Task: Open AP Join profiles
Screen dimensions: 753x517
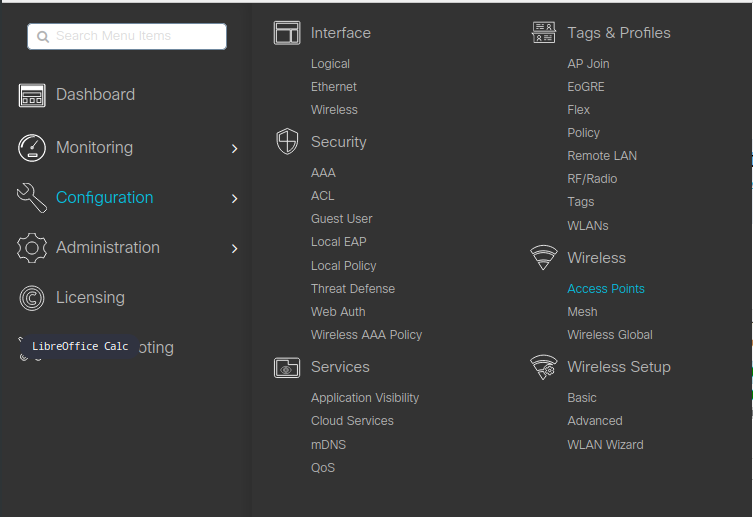Action: point(588,64)
